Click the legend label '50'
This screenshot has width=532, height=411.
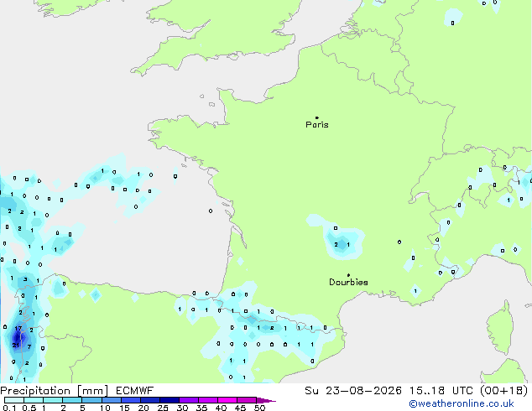tap(259, 408)
